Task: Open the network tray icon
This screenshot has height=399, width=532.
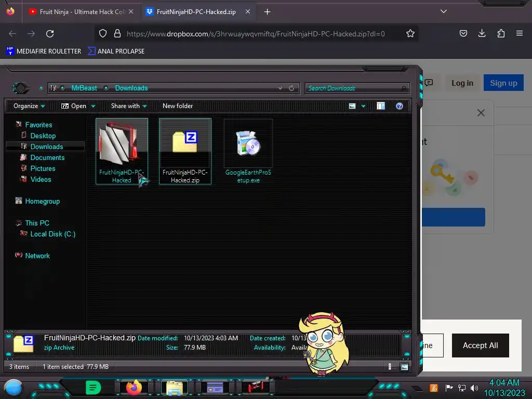Action: [462, 388]
